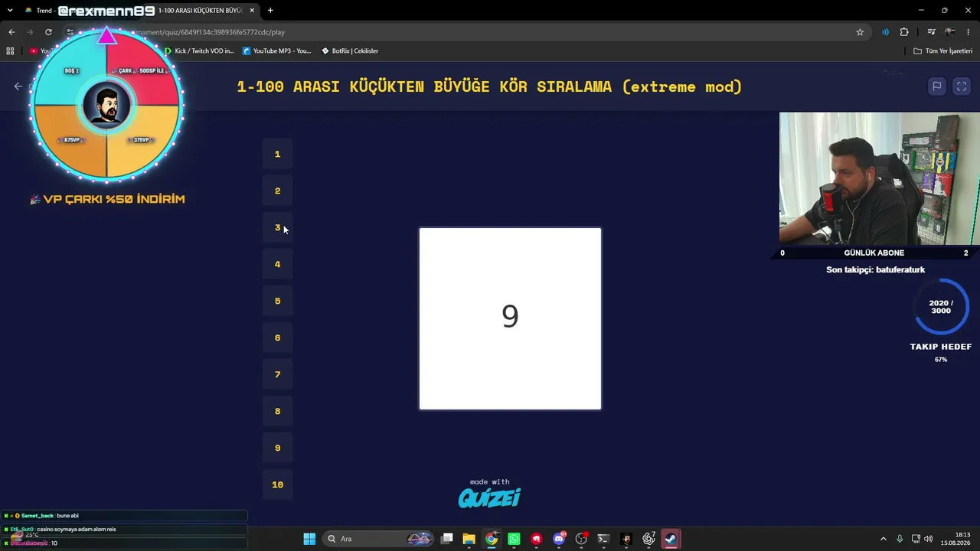The width and height of the screenshot is (980, 551).
Task: Open ChatGPT from the taskbar
Action: pos(648,539)
